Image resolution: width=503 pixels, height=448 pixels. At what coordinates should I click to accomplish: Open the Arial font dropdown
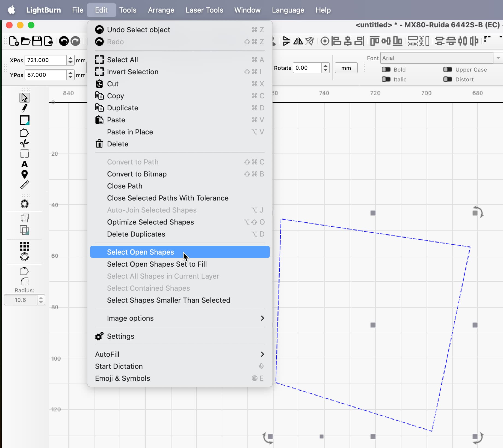(x=498, y=58)
